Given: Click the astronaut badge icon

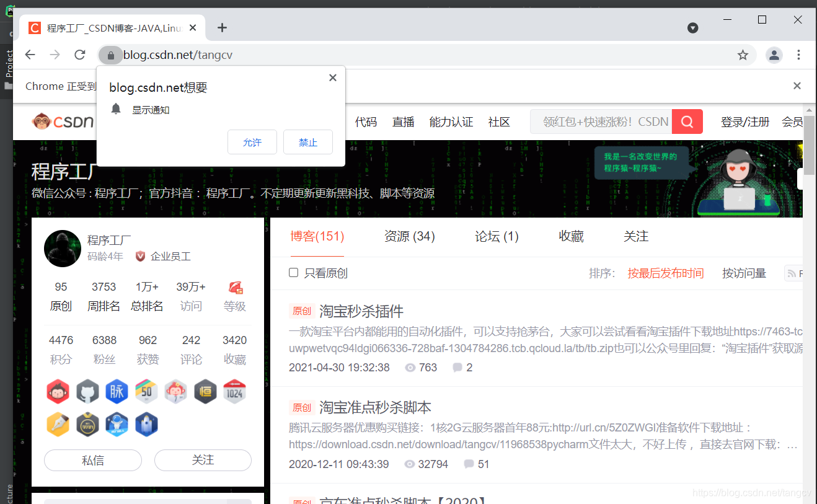Looking at the screenshot, I should tap(117, 425).
